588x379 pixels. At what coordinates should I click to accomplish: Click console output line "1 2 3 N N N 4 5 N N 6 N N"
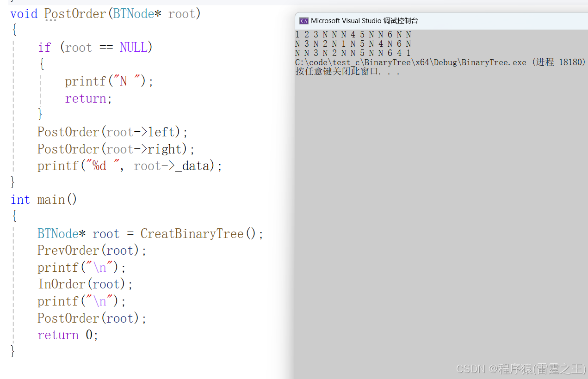click(353, 35)
